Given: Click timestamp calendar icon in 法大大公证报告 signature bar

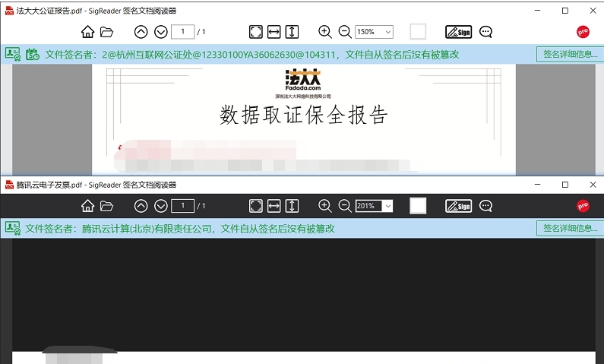Looking at the screenshot, I should click(x=33, y=54).
